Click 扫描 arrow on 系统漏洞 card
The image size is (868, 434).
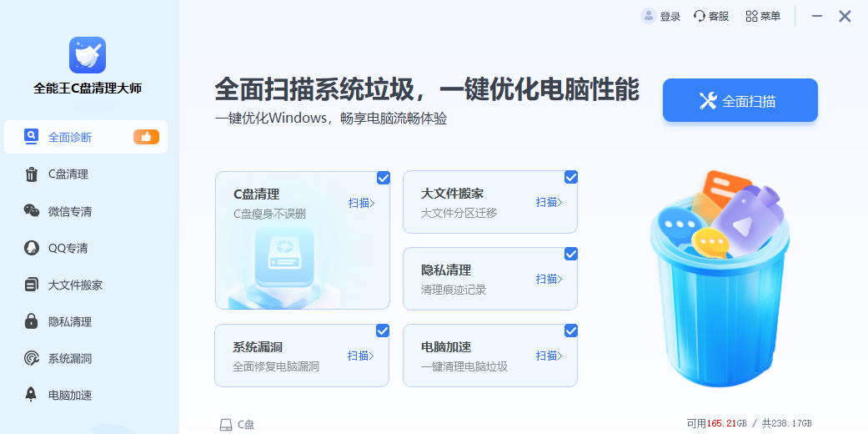(361, 356)
